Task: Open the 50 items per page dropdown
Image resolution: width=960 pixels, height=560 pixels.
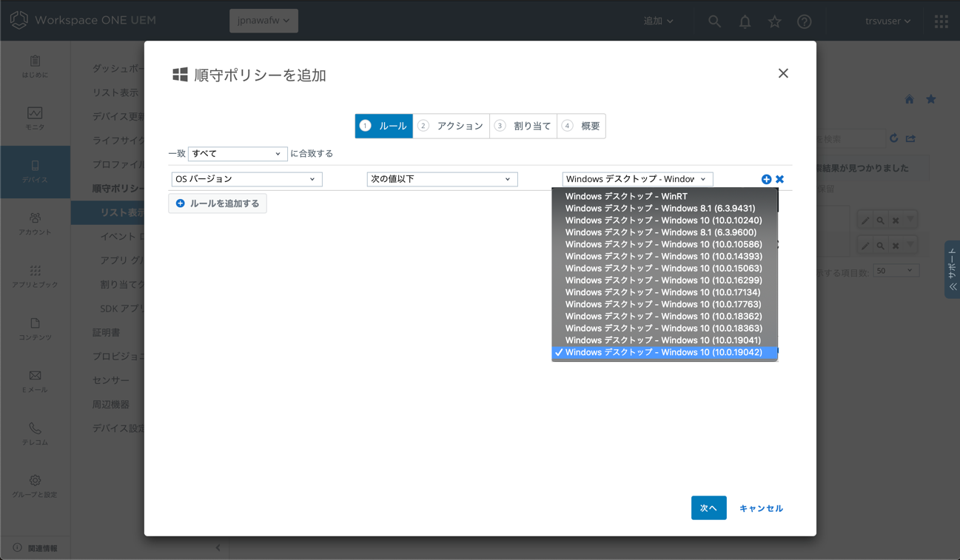Action: coord(896,271)
